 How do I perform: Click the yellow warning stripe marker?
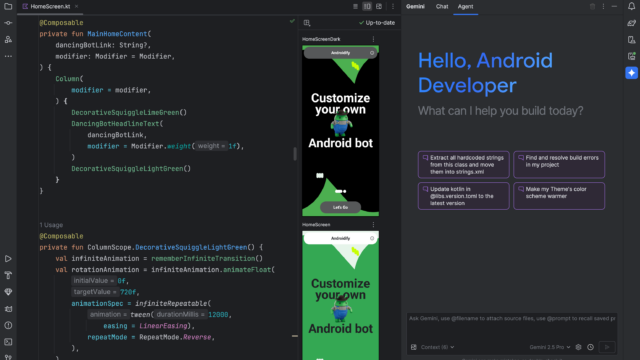point(295,336)
